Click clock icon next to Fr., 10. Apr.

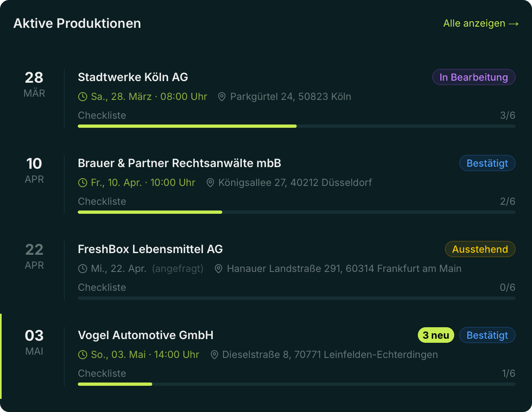click(x=83, y=183)
